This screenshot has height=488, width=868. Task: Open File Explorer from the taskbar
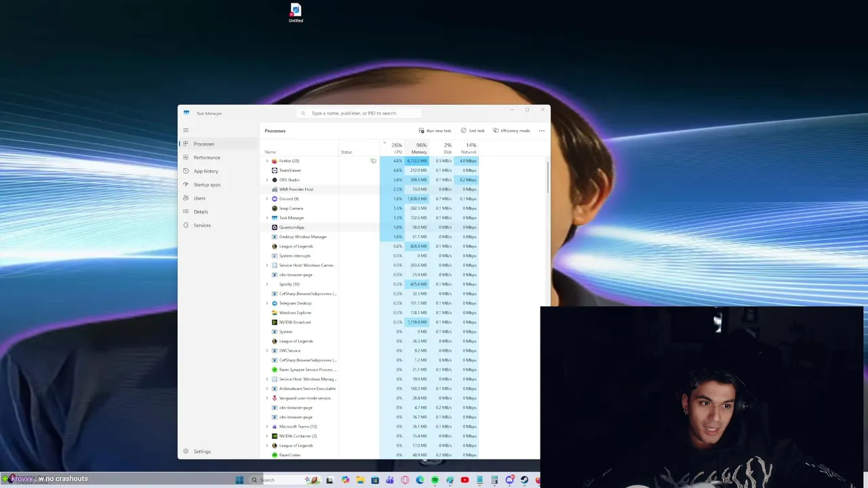point(360,480)
